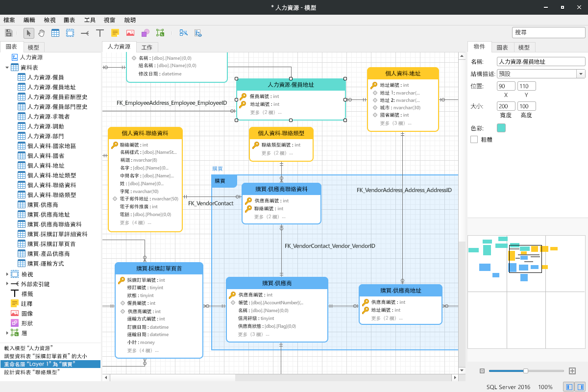Click the zoom in plus button
This screenshot has height=392, width=588.
(572, 371)
